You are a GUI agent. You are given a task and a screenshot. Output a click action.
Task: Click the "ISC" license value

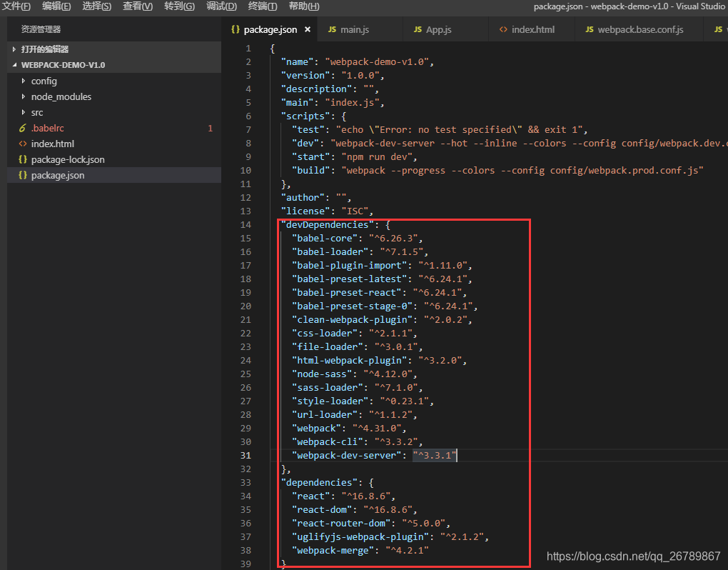(355, 211)
